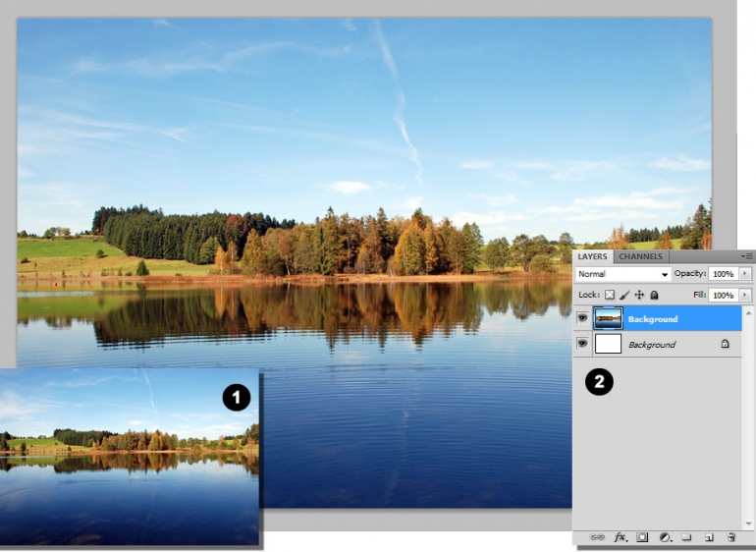Create a new group folder

[686, 537]
